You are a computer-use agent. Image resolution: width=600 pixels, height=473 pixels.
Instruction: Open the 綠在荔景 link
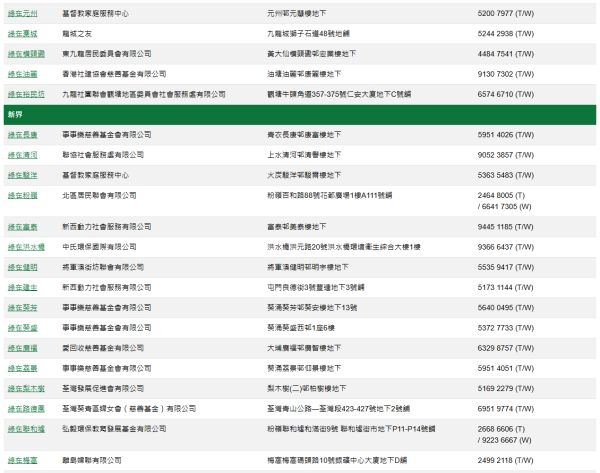[x=23, y=369]
